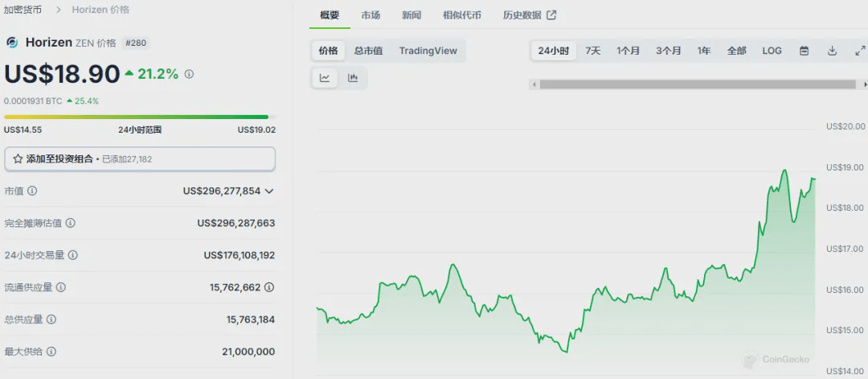Open info icon beside 24小时交易量

pos(72,255)
